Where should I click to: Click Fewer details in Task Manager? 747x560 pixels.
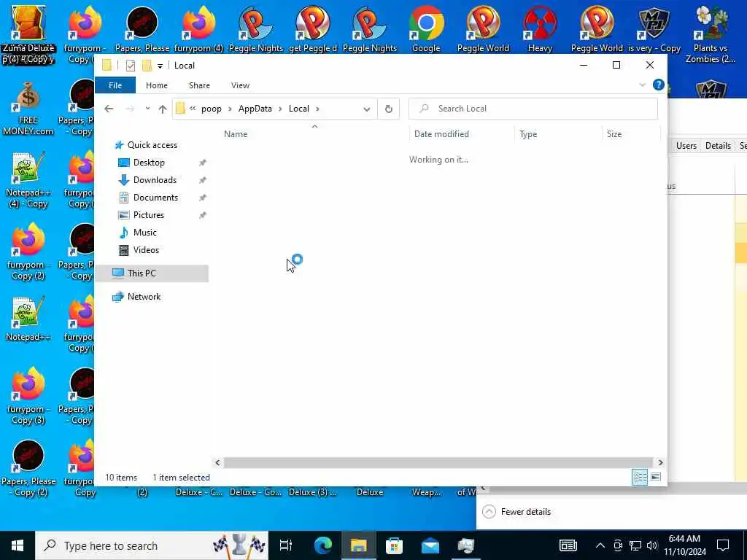pos(516,512)
